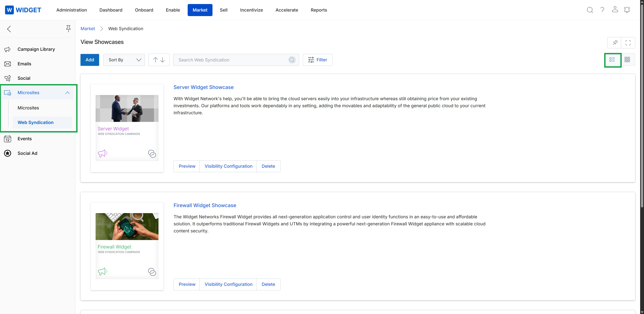The image size is (644, 314).
Task: Click the 'Web Syndication' breadcrumb text
Action: tap(126, 29)
